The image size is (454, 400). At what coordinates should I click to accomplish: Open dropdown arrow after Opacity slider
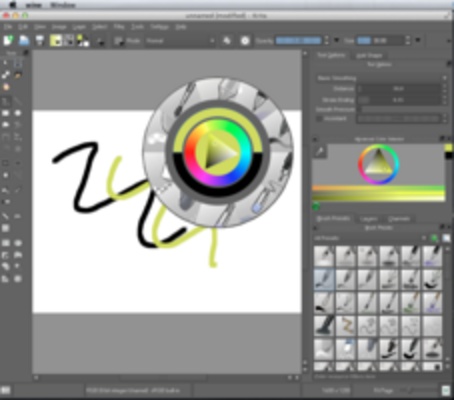336,41
